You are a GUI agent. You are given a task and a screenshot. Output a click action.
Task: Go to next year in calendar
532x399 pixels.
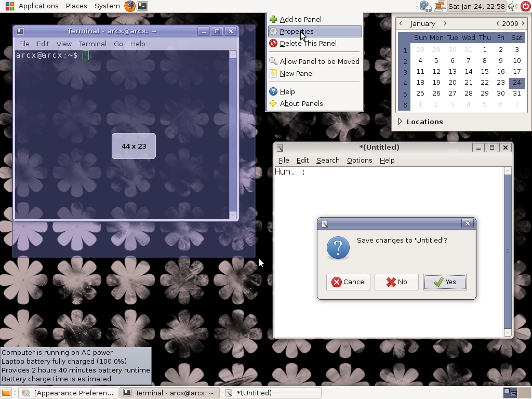click(523, 23)
